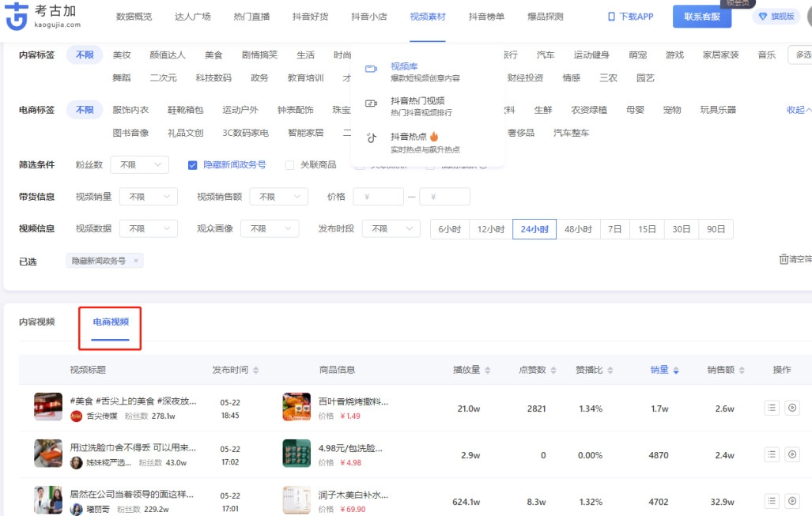Click the 下载APP phone icon
Image resolution: width=812 pixels, height=516 pixels.
[x=611, y=17]
